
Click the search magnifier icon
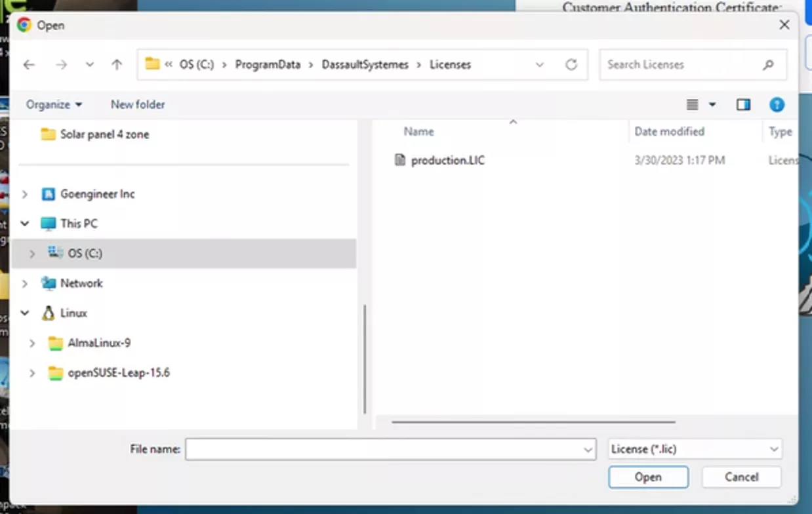click(768, 65)
